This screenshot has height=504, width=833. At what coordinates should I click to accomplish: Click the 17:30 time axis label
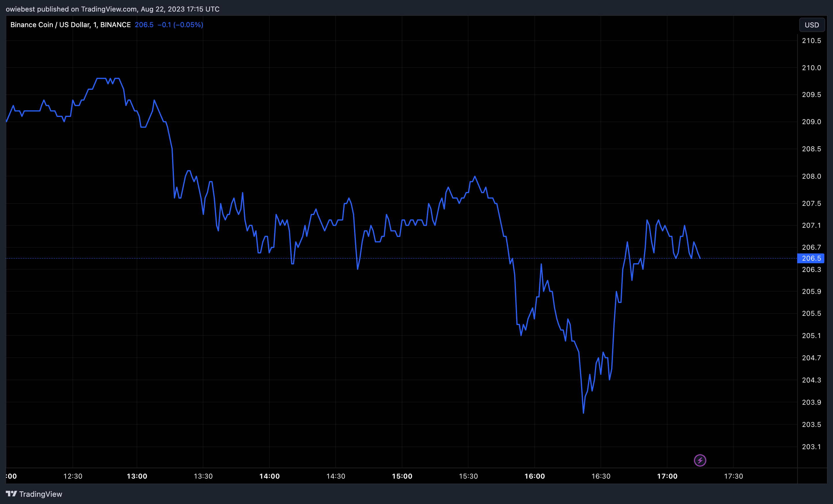[733, 476]
